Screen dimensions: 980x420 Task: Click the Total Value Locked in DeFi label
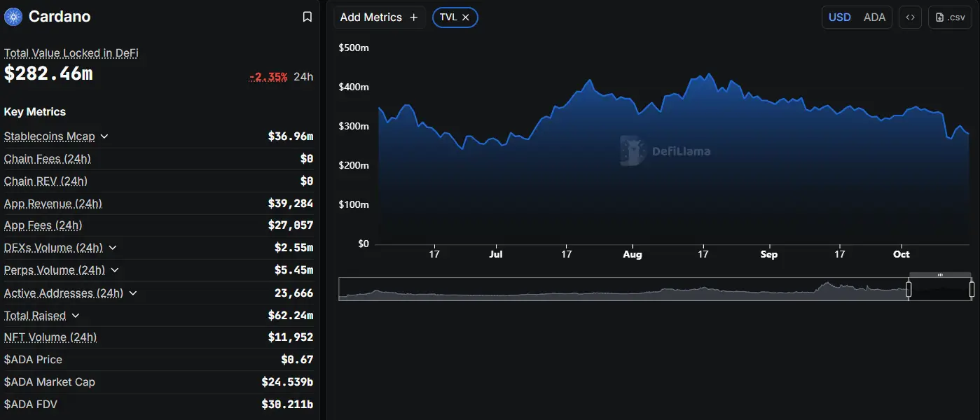pyautogui.click(x=70, y=52)
